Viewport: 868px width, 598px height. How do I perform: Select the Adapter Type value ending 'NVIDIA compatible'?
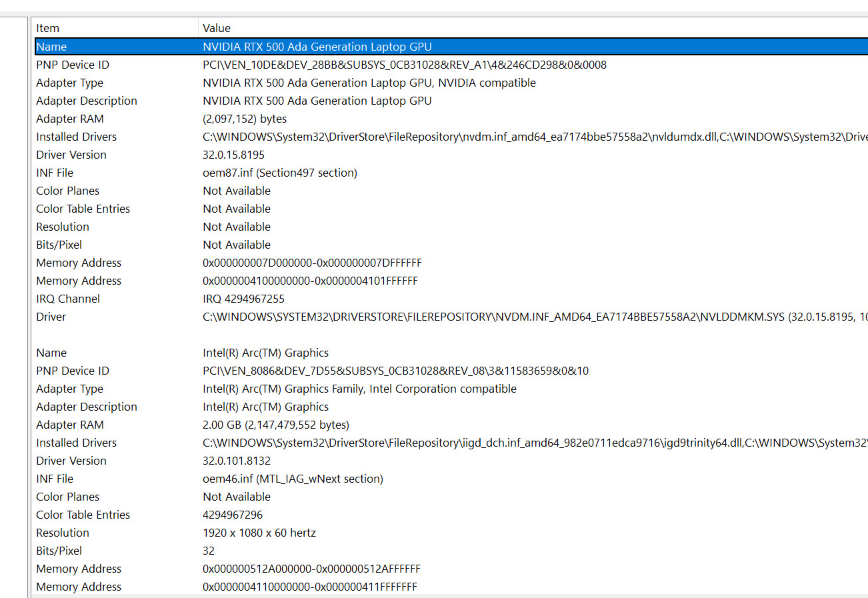coord(369,83)
